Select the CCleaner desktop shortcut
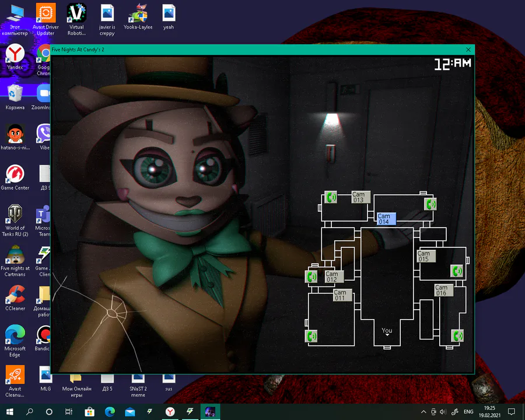 pyautogui.click(x=15, y=298)
